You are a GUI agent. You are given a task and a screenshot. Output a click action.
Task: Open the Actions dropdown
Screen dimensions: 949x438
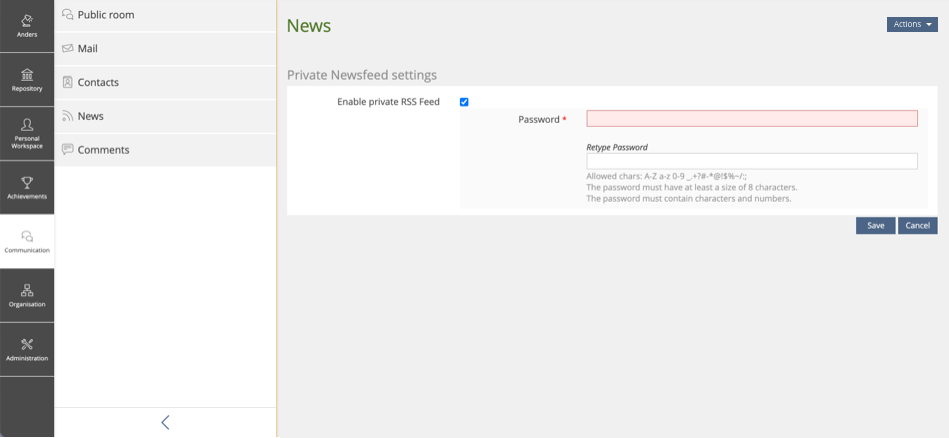pyautogui.click(x=912, y=24)
